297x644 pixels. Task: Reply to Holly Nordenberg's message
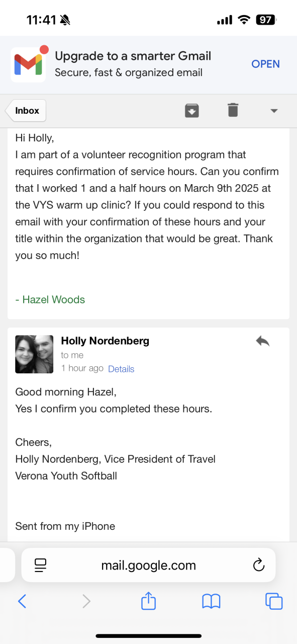coord(262,341)
